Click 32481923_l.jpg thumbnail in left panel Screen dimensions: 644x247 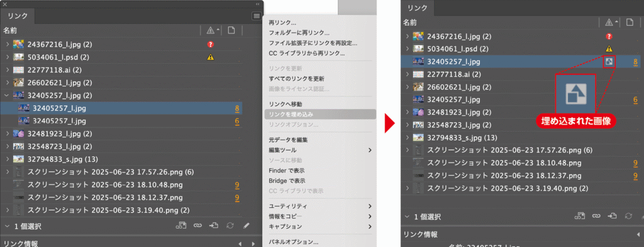[18, 134]
